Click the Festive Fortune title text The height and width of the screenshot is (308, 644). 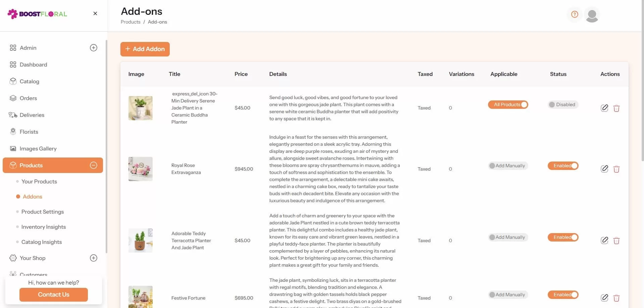pos(188,298)
